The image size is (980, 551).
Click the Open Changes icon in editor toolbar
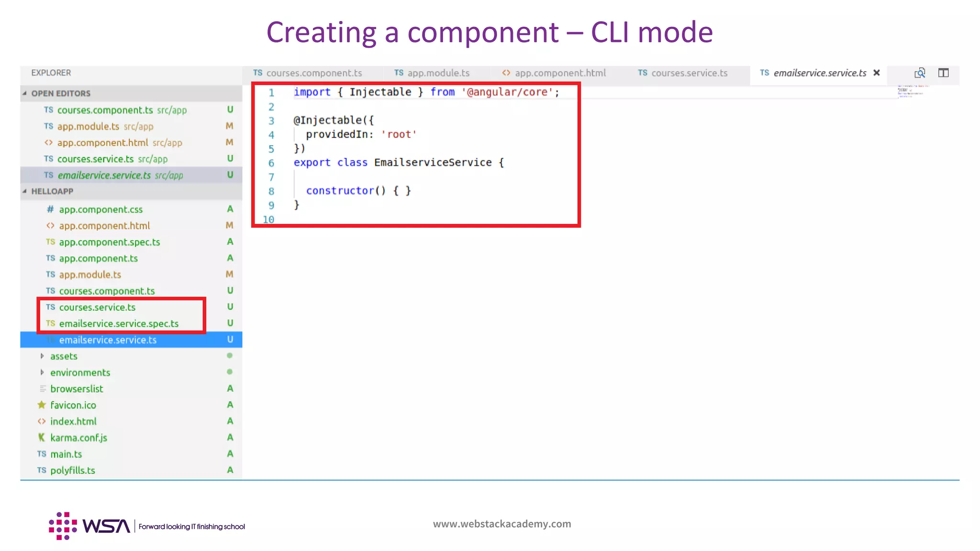[x=919, y=73]
